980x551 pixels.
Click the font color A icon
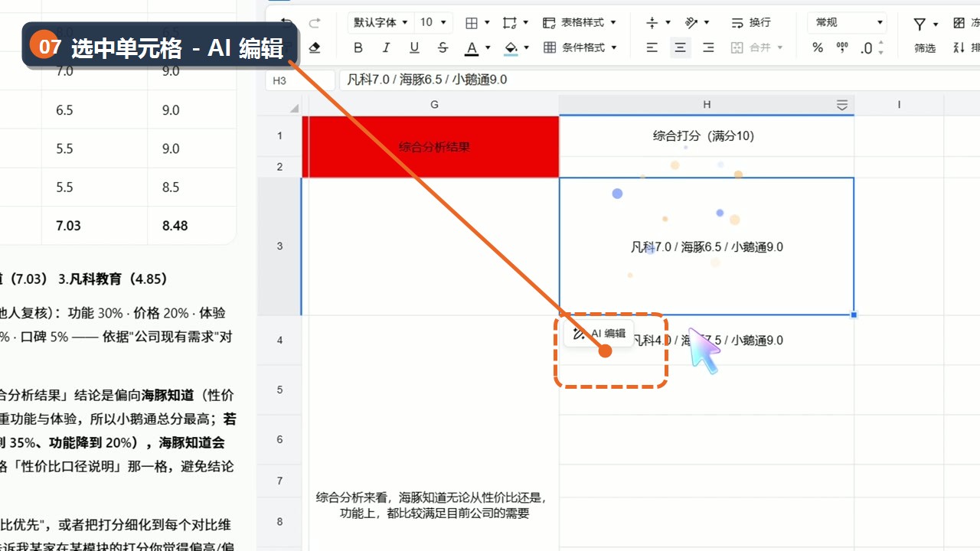(472, 48)
